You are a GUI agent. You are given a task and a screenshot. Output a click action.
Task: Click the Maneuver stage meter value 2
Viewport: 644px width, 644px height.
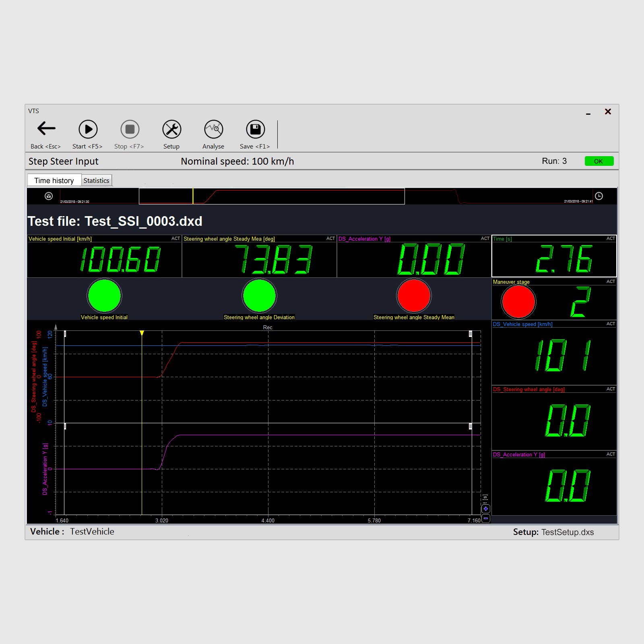(580, 302)
